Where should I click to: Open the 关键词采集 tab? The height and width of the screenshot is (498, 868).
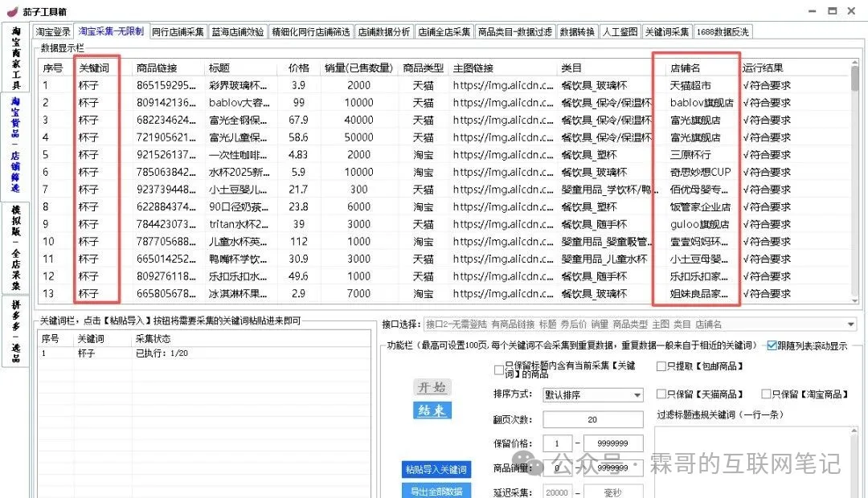click(667, 32)
